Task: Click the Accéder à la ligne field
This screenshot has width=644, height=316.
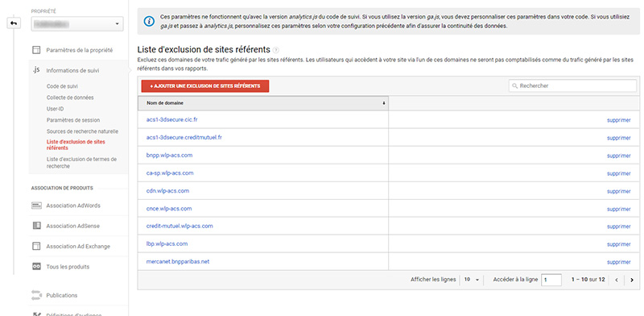Action: pyautogui.click(x=551, y=280)
